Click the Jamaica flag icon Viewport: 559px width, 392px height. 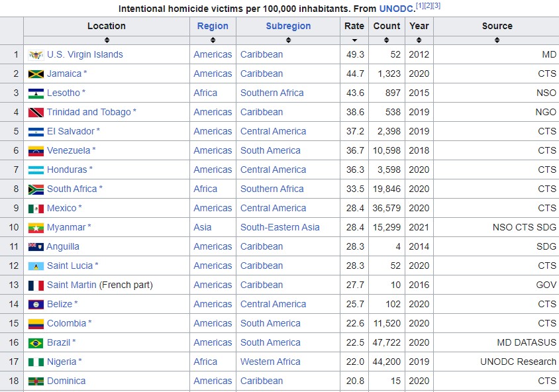[x=36, y=74]
